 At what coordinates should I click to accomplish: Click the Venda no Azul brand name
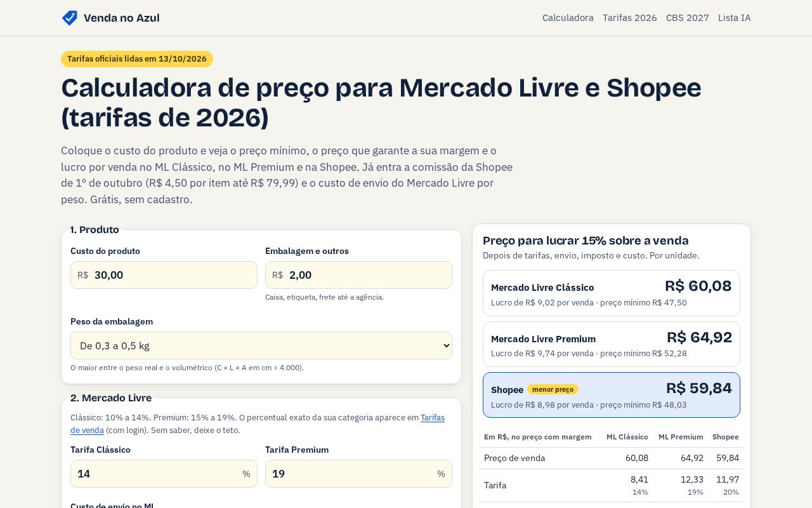tap(122, 18)
